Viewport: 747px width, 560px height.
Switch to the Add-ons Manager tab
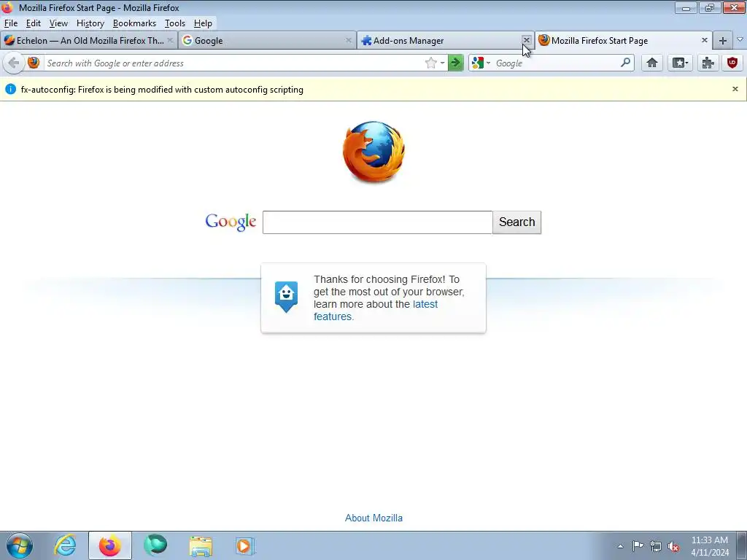click(446, 41)
